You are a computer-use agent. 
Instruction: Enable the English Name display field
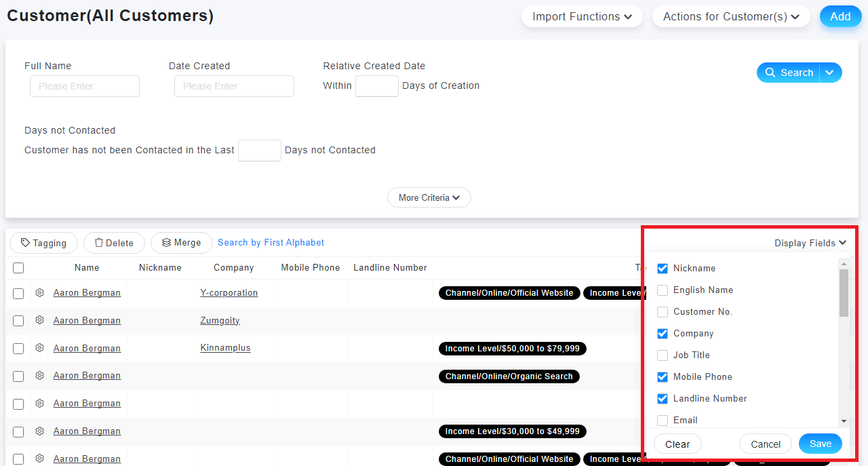coord(663,290)
